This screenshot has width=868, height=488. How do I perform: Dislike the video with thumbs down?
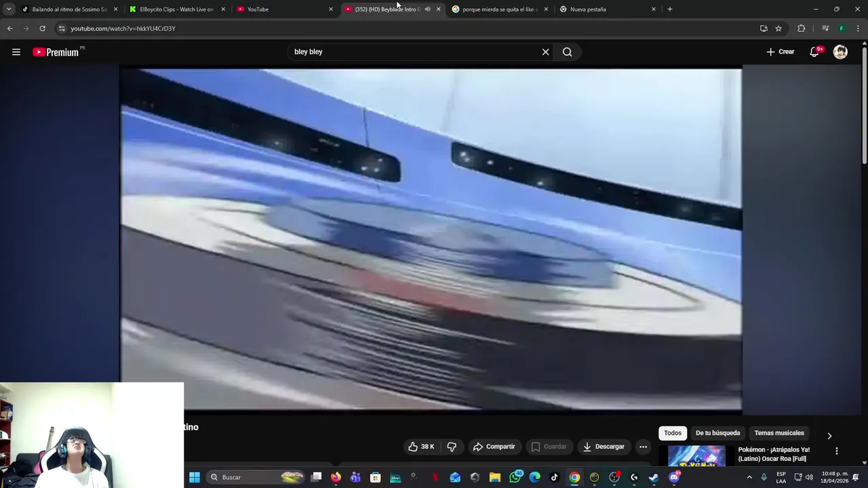click(x=452, y=447)
